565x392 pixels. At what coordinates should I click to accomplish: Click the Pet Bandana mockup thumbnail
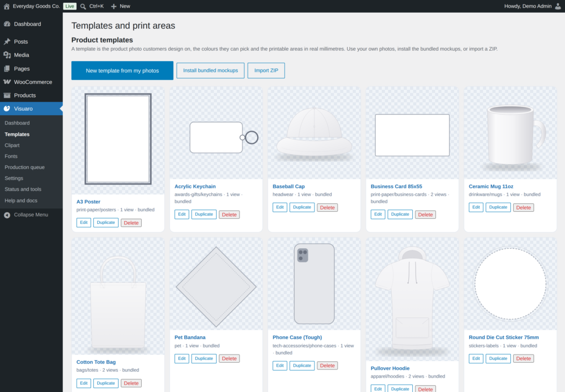point(216,283)
